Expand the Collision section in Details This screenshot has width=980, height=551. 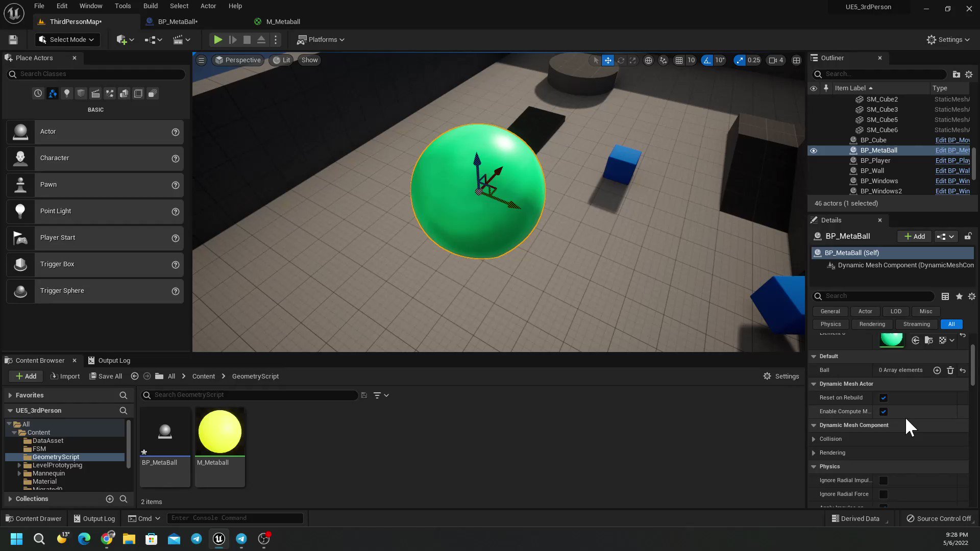tap(814, 439)
